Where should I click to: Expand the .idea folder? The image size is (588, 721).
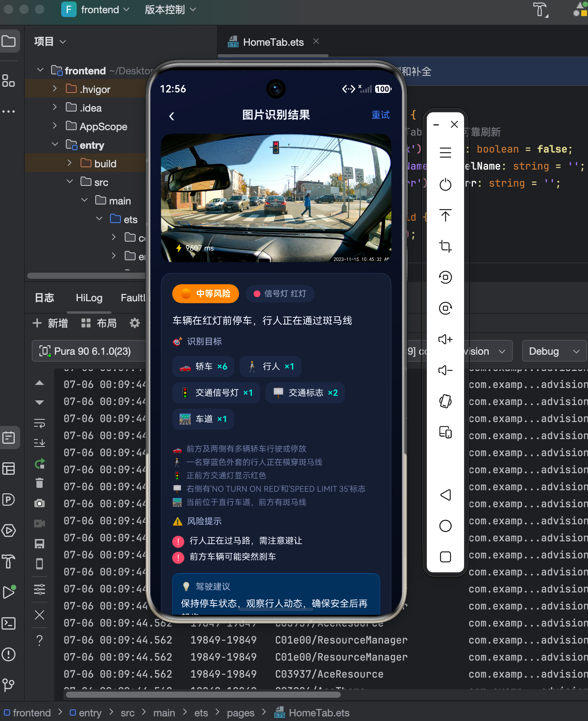point(55,107)
